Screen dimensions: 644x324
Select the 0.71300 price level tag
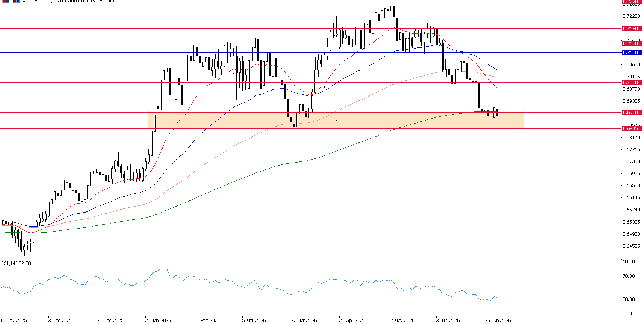(x=631, y=44)
